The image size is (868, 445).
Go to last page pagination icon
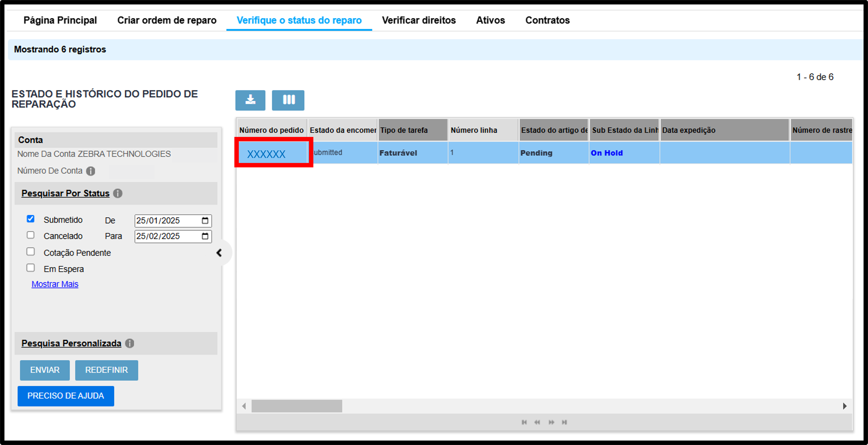click(x=564, y=422)
